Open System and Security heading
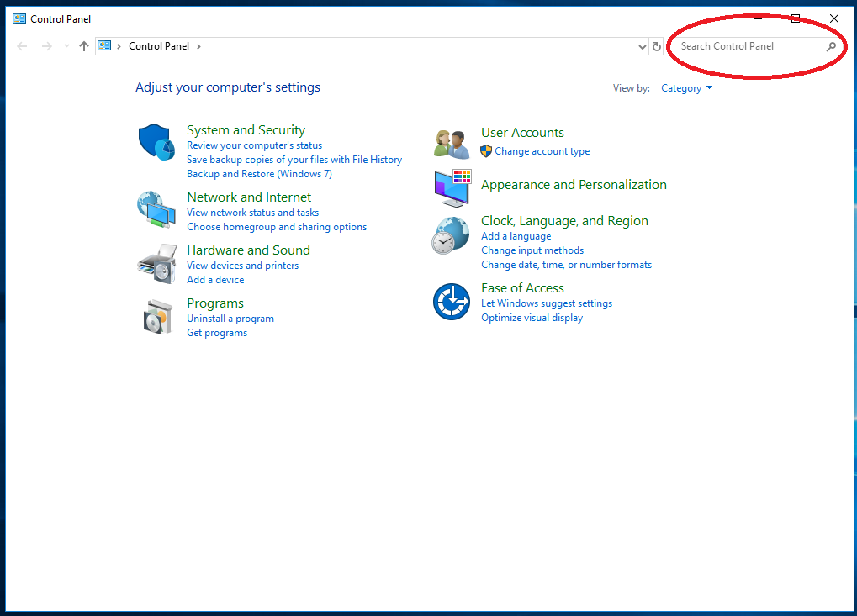857x616 pixels. coord(246,130)
